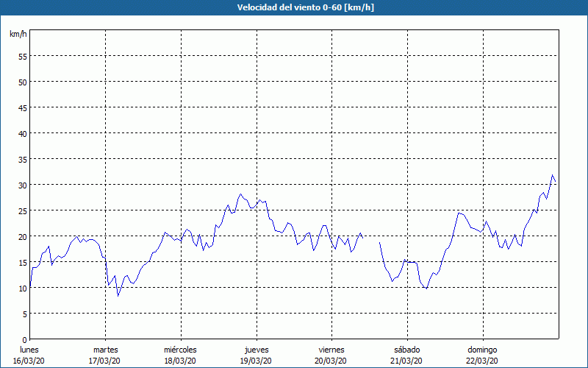This screenshot has height=368, width=588.
Task: Select the 'jueves' day label
Action: tap(257, 350)
